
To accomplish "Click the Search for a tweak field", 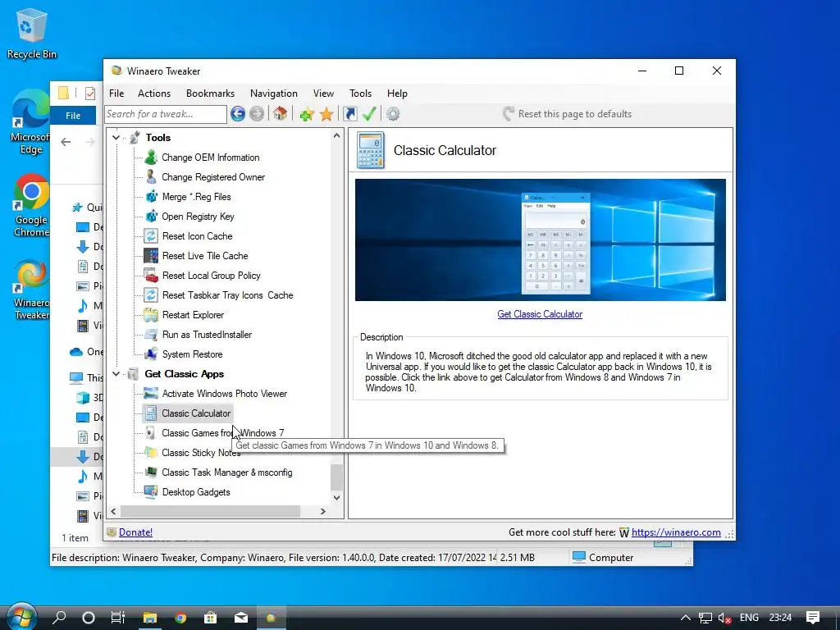I will (166, 113).
